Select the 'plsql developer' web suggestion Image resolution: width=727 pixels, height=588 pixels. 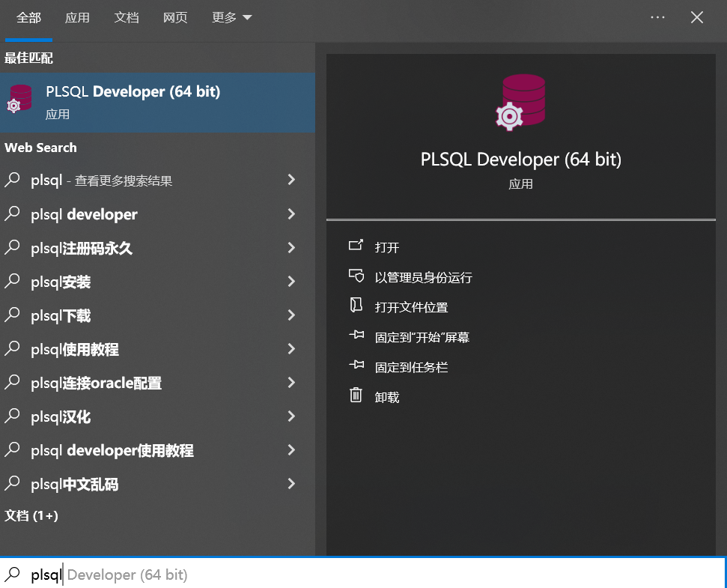coord(158,213)
